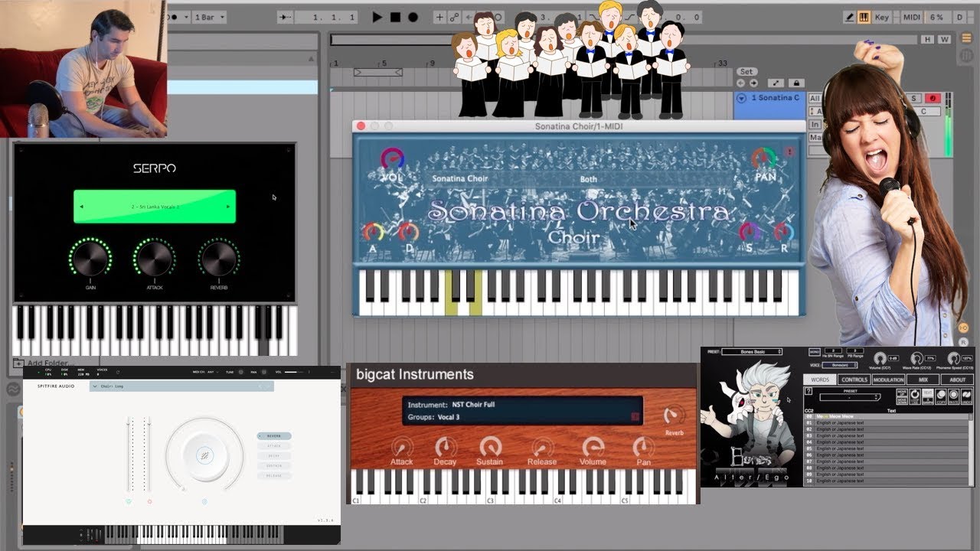Solo the Sonatina track
Image resolution: width=980 pixels, height=551 pixels.
click(x=913, y=98)
